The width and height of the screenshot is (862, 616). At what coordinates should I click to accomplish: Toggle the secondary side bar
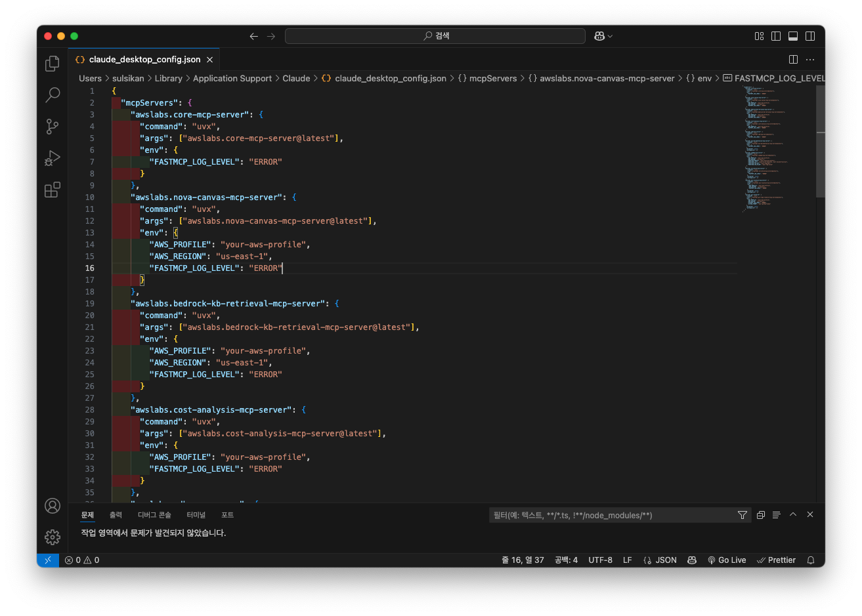[810, 36]
